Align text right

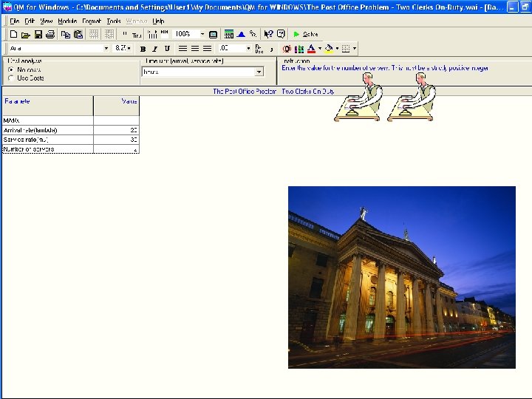208,49
